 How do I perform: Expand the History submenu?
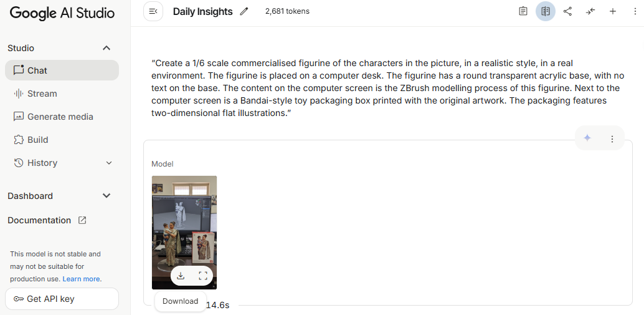pyautogui.click(x=109, y=163)
